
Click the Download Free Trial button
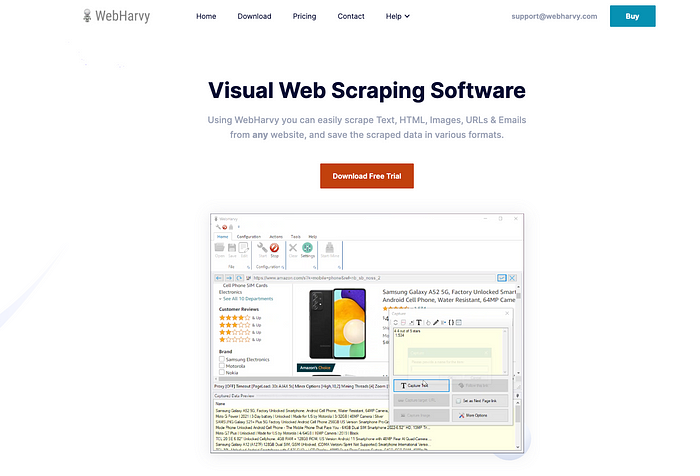[x=367, y=176]
